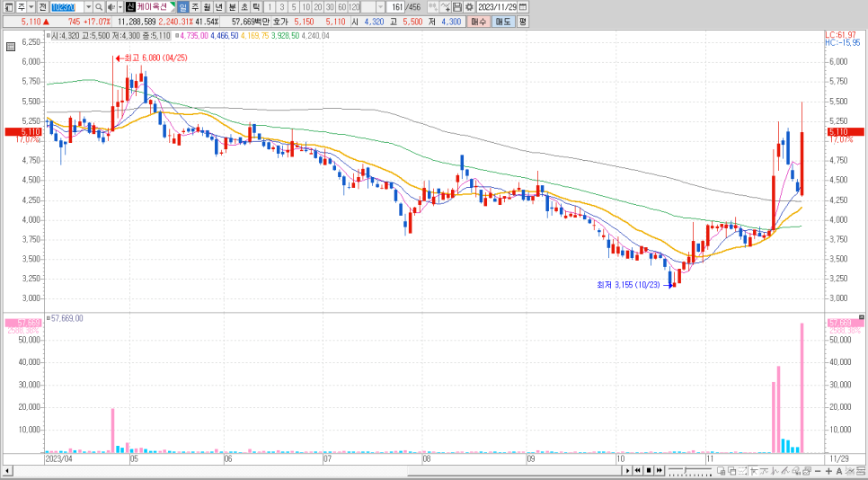Select the 30 interval button
The image size is (868, 480).
point(330,7)
